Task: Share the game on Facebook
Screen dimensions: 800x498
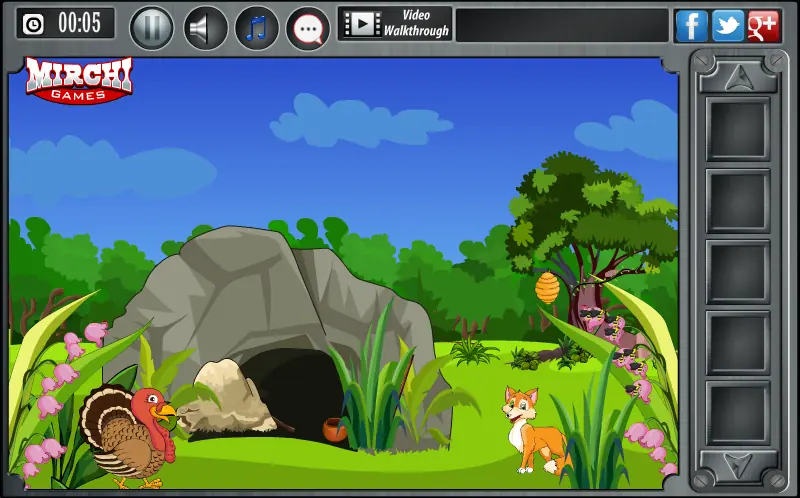Action: coord(691,26)
